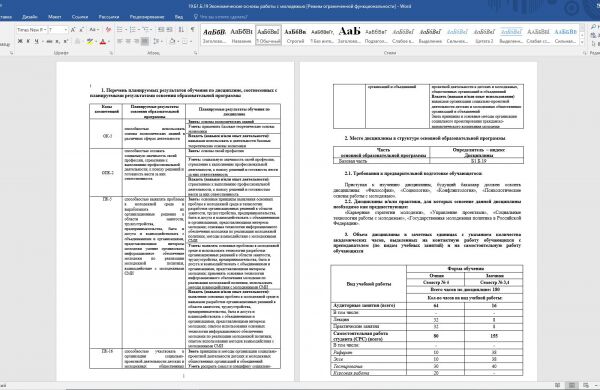Switch to Print Layout view in status bar

[572, 385]
